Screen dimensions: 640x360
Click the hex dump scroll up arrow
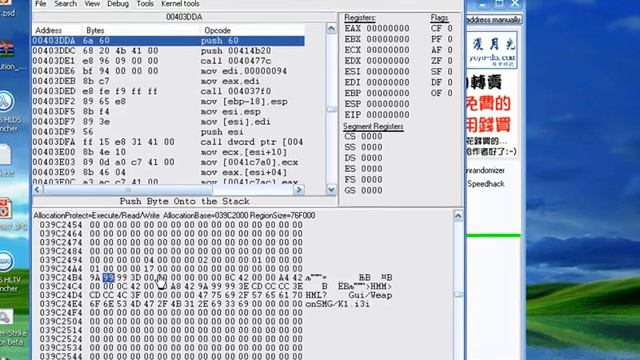458,216
